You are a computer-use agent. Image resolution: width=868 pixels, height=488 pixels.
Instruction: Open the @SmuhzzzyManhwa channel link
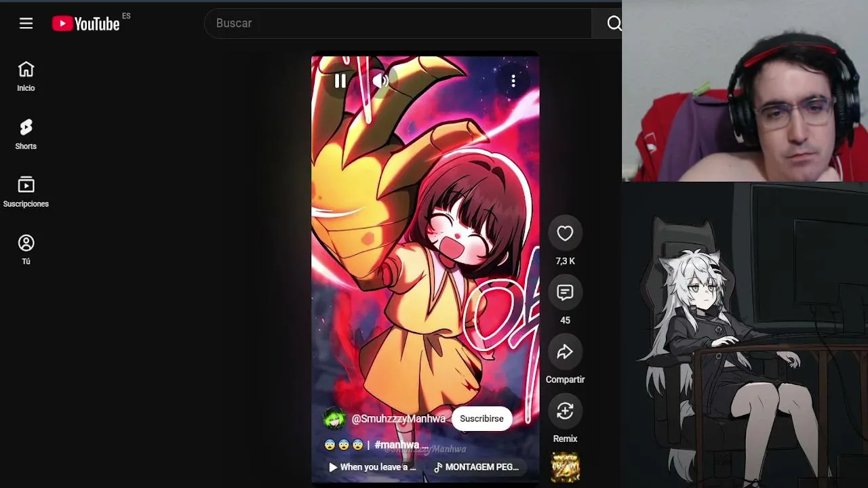coord(399,419)
